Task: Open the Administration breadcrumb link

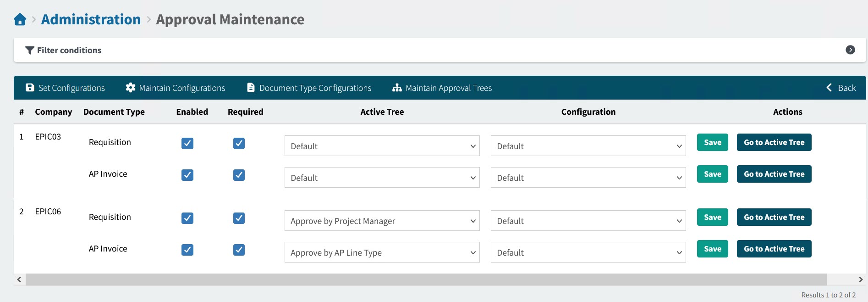Action: (x=91, y=19)
